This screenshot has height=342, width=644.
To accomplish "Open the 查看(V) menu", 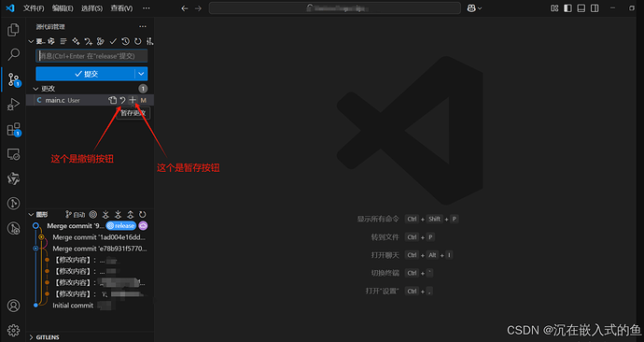I will [x=121, y=8].
